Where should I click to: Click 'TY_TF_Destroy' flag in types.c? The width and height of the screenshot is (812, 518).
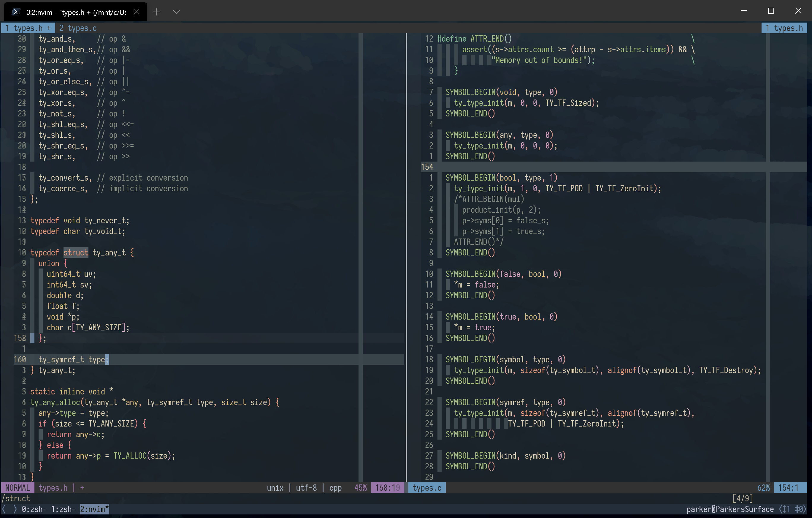726,370
